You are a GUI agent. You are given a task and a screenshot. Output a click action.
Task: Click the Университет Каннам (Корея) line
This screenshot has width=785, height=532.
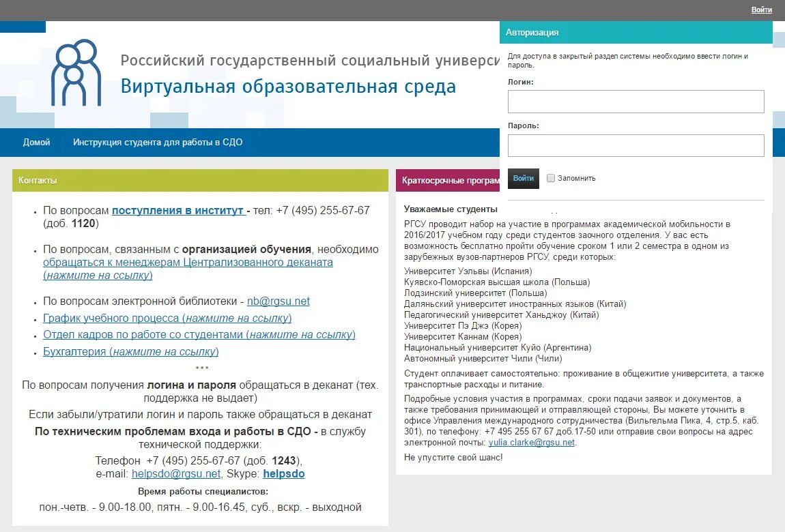click(463, 337)
